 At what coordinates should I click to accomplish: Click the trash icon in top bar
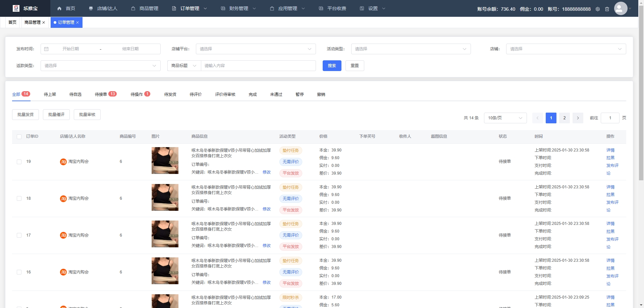pos(607,9)
